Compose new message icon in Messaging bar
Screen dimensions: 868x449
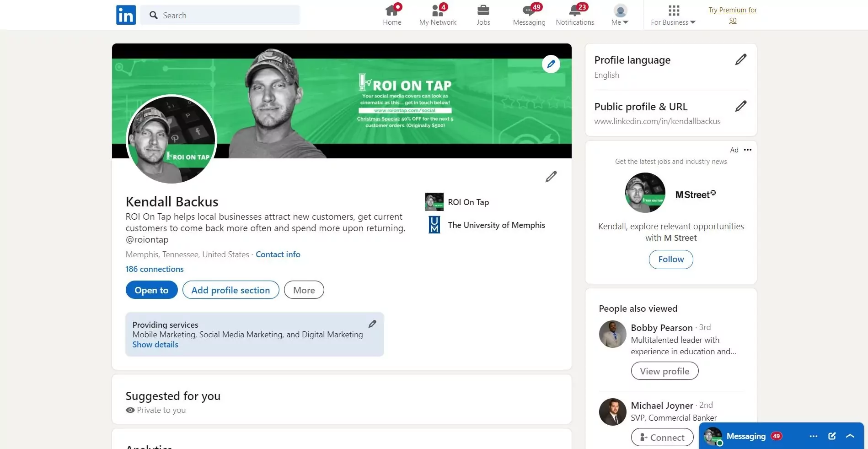[x=832, y=436]
